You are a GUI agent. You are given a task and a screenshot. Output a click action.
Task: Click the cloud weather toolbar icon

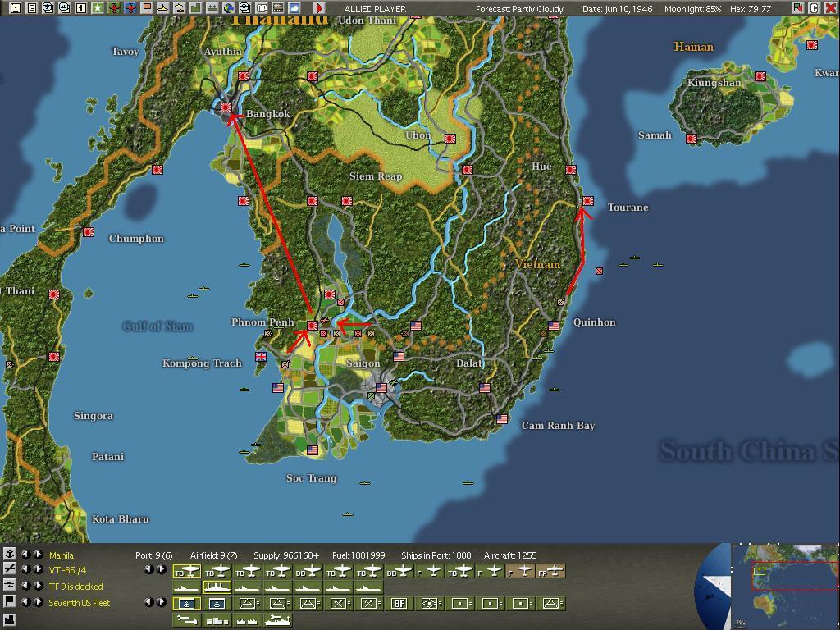pos(294,8)
